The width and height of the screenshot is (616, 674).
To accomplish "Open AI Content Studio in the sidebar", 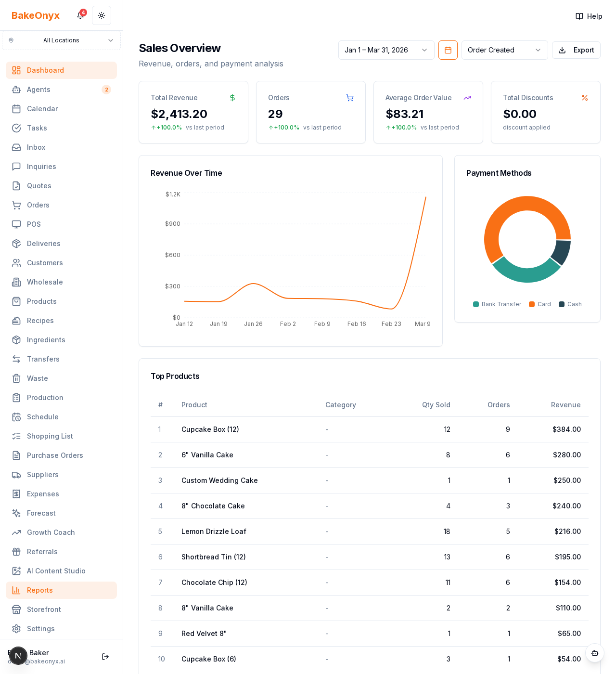I will tap(61, 571).
